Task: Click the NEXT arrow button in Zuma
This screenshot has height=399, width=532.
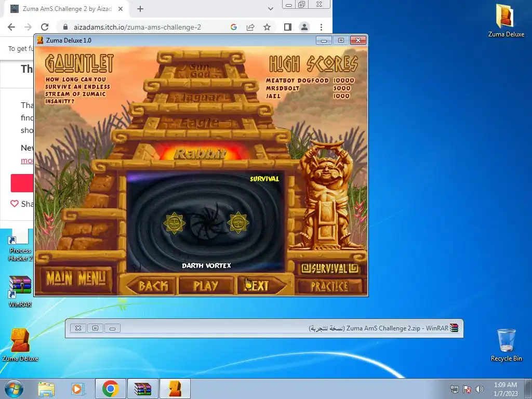Action: (x=262, y=286)
